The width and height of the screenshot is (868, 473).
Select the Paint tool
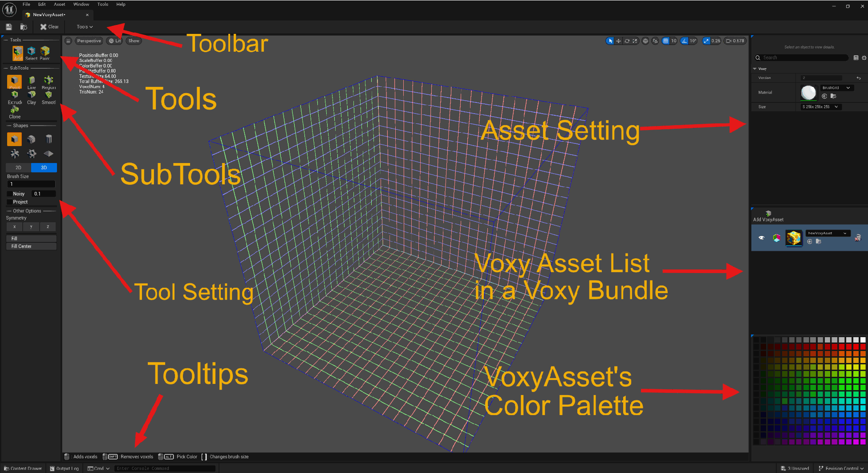(x=45, y=51)
